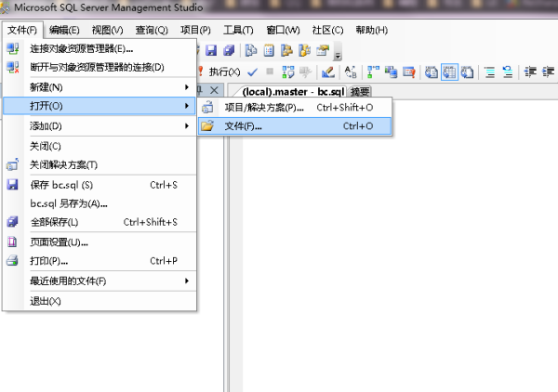
Task: Switch to the 摘要 tab
Action: pyautogui.click(x=360, y=92)
